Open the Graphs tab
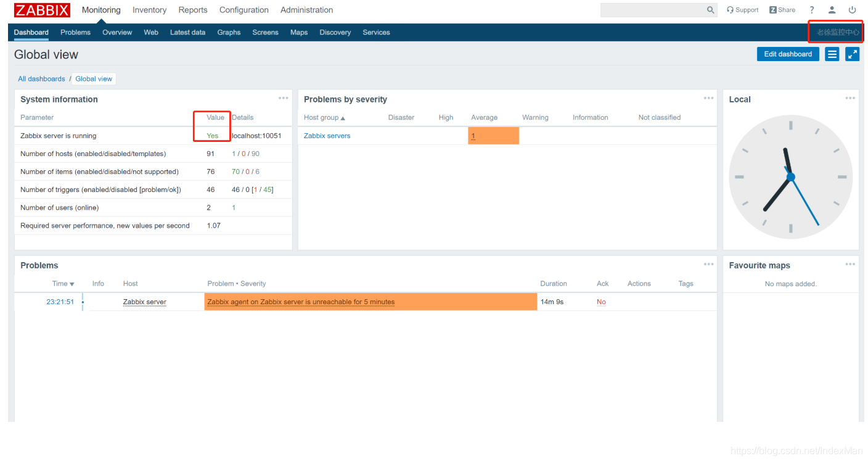Screen dimensions: 868x462 [229, 32]
